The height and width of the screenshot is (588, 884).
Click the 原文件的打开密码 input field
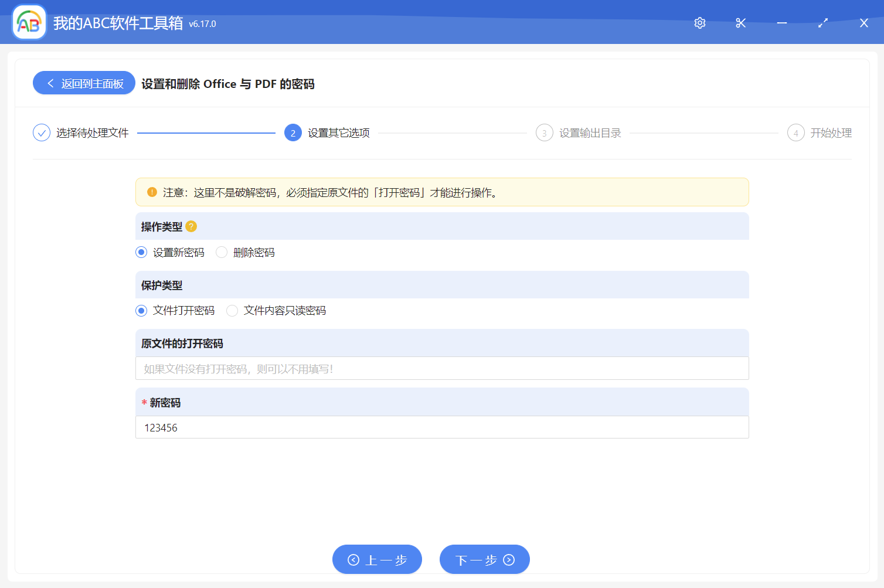pos(442,368)
